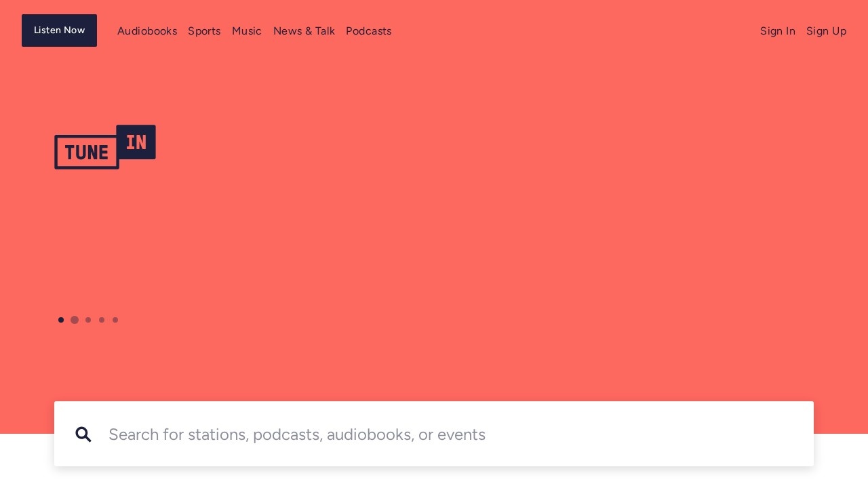Click the search magnifying glass icon

[x=83, y=434]
